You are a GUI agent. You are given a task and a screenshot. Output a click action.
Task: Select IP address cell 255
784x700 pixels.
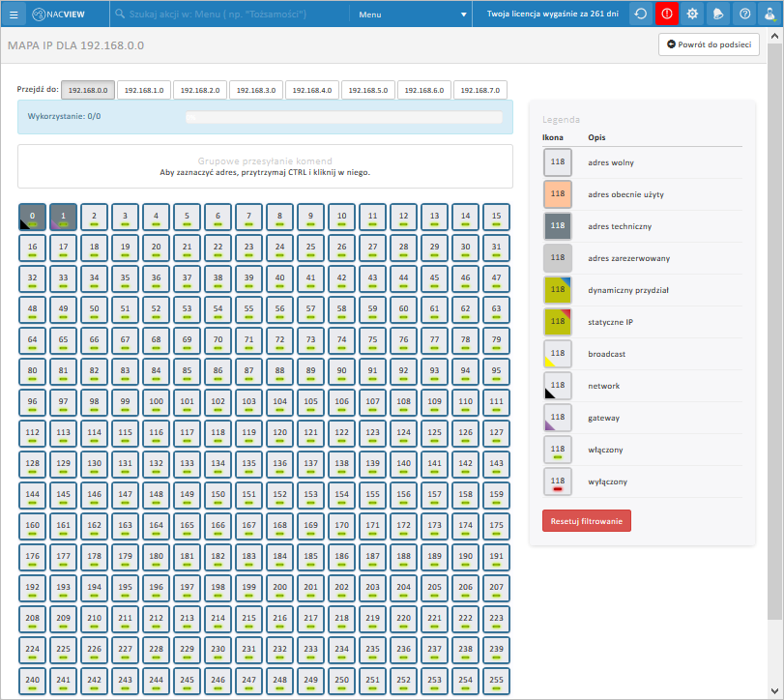(496, 682)
